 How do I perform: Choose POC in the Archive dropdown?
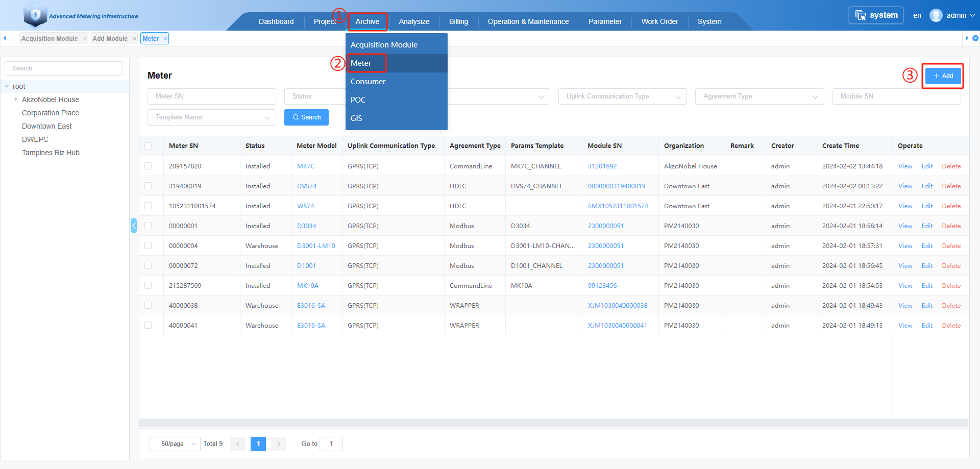point(397,100)
